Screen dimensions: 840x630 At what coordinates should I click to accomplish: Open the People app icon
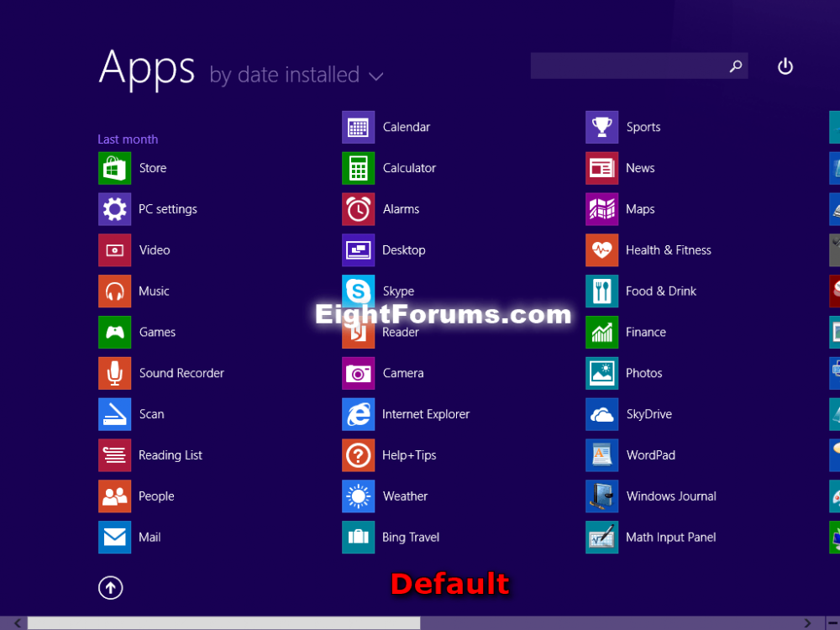(x=114, y=496)
